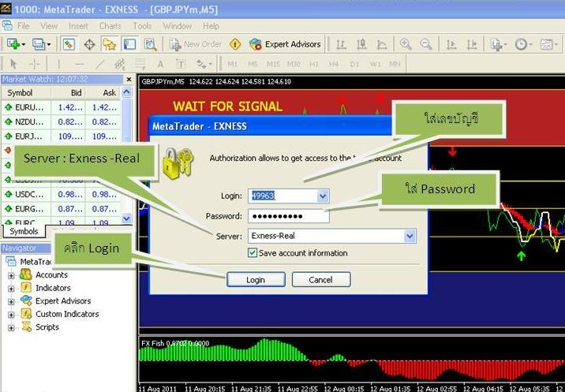Image resolution: width=565 pixels, height=392 pixels.
Task: Click the Zoom In magnifier
Action: point(406,44)
